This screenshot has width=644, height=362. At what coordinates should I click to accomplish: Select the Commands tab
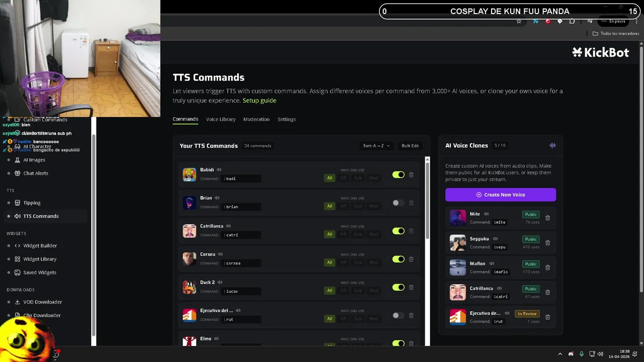click(x=185, y=119)
